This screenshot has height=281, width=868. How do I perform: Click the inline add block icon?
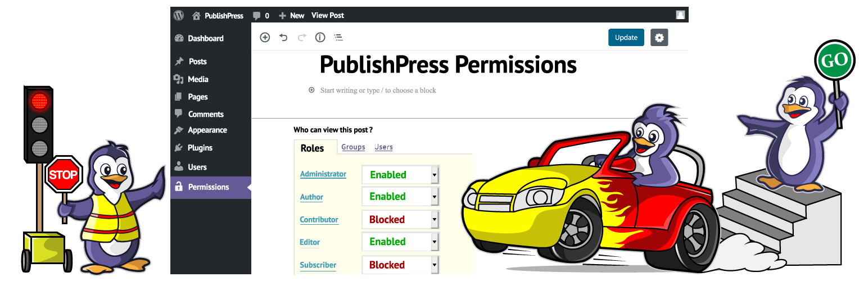coord(311,90)
